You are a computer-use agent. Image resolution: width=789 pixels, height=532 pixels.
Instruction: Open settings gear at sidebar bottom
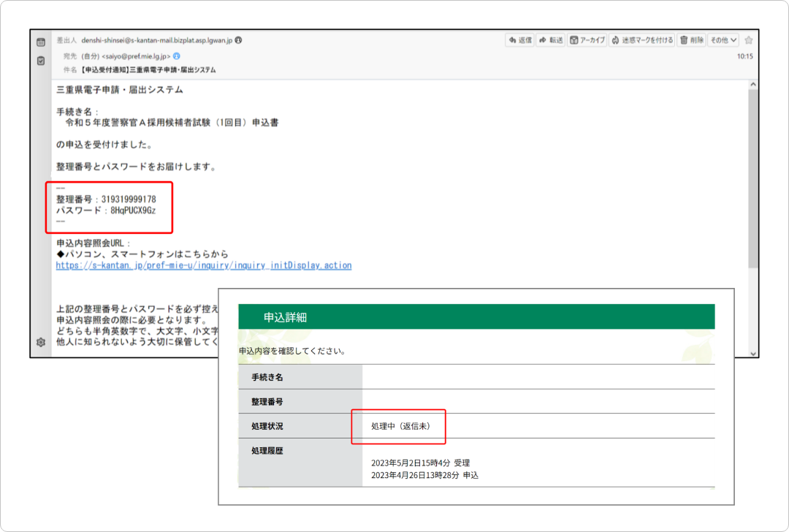click(41, 342)
